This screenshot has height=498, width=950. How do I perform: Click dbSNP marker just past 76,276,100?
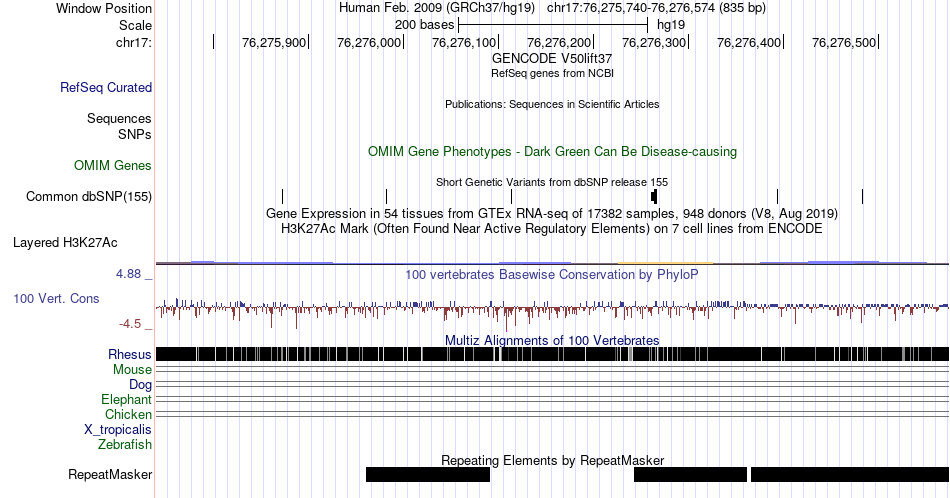[511, 196]
